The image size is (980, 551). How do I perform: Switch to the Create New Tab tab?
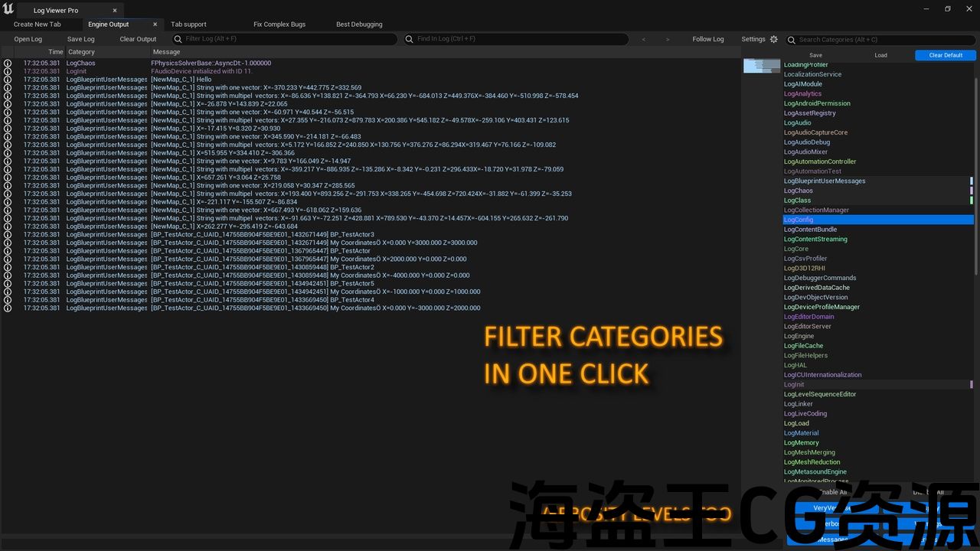tap(37, 24)
